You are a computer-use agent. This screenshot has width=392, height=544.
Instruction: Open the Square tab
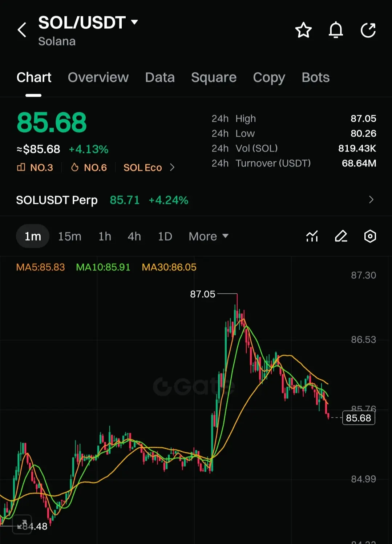[214, 77]
